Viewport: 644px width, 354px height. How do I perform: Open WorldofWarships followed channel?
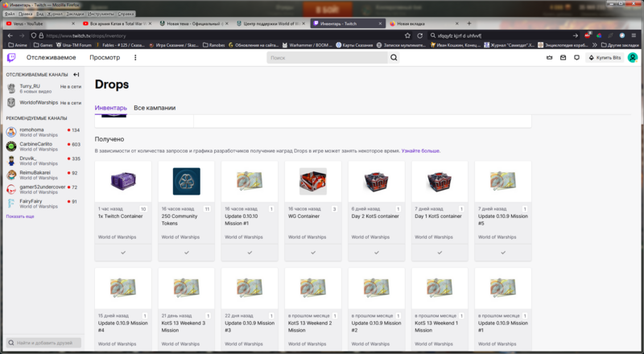[43, 103]
